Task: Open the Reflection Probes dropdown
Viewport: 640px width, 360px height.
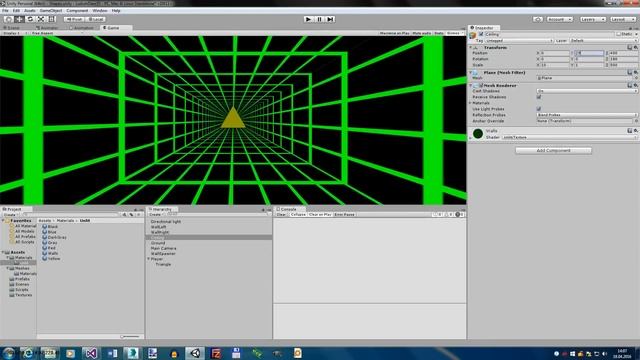Action: (587, 115)
